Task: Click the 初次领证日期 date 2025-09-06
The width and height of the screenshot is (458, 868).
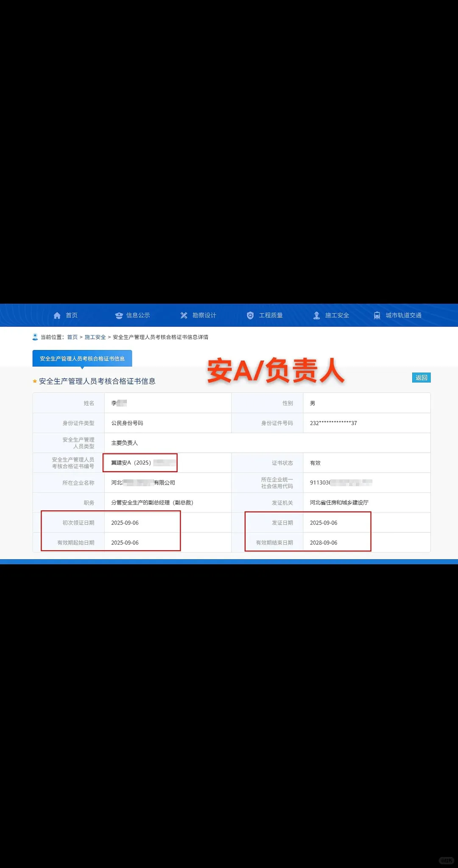Action: click(125, 523)
